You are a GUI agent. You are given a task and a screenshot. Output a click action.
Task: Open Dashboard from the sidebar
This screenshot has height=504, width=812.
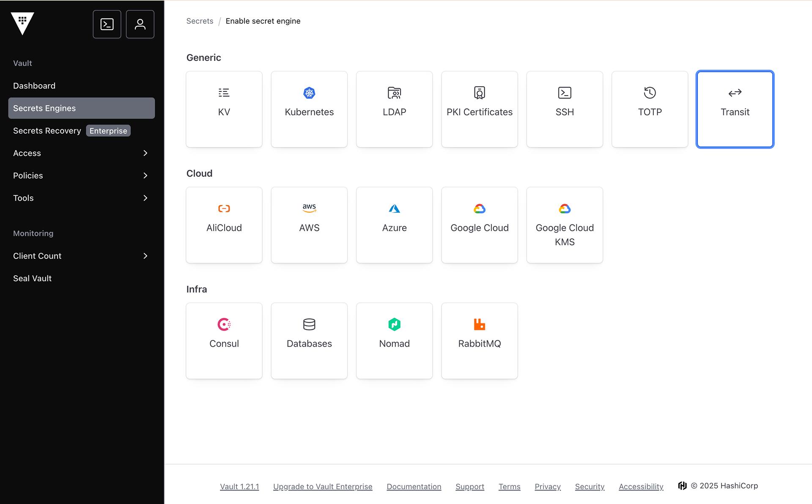34,86
